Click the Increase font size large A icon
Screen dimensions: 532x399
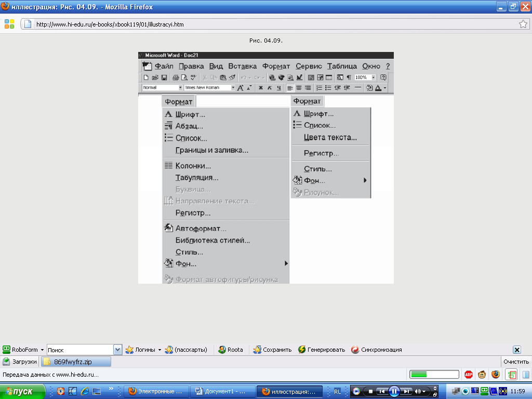(240, 88)
